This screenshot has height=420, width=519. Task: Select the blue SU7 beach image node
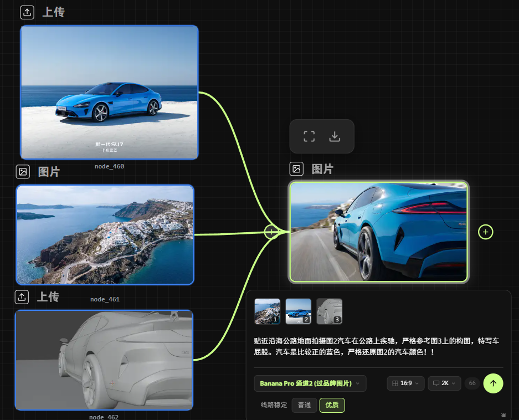[x=109, y=92]
